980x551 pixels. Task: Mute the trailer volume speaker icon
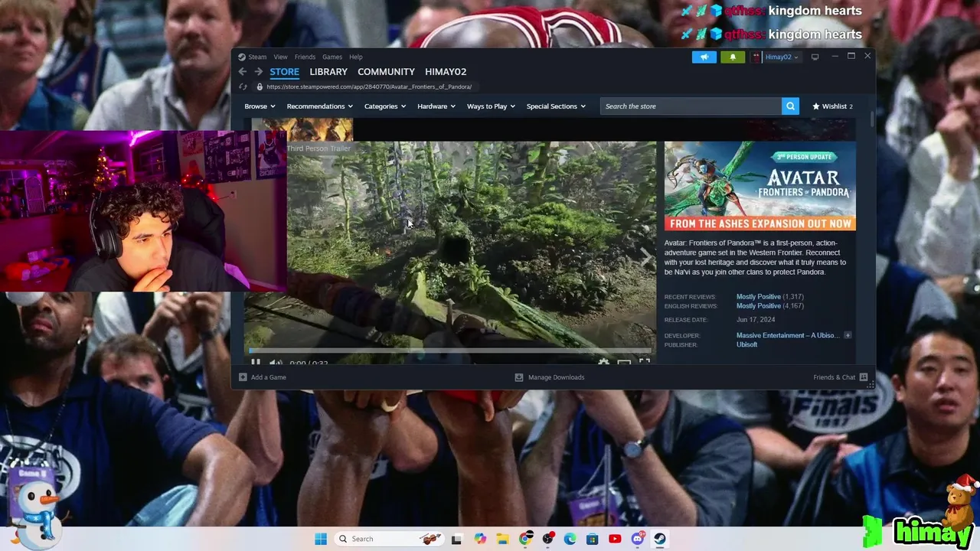click(276, 364)
